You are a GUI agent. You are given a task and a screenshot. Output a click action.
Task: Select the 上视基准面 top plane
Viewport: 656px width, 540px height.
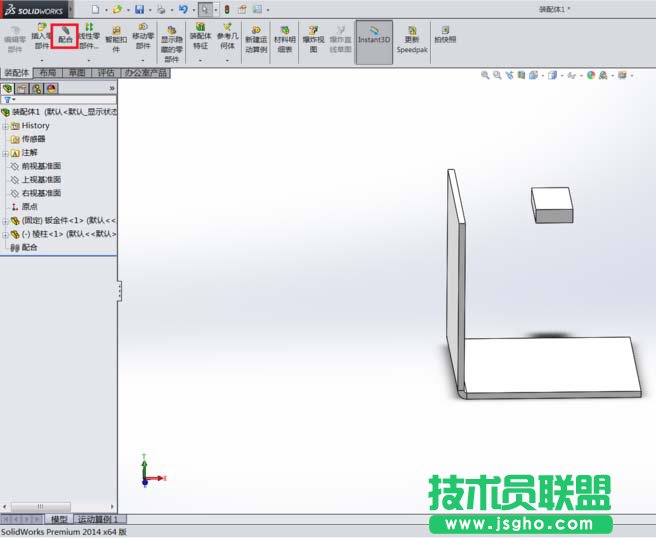coord(41,179)
